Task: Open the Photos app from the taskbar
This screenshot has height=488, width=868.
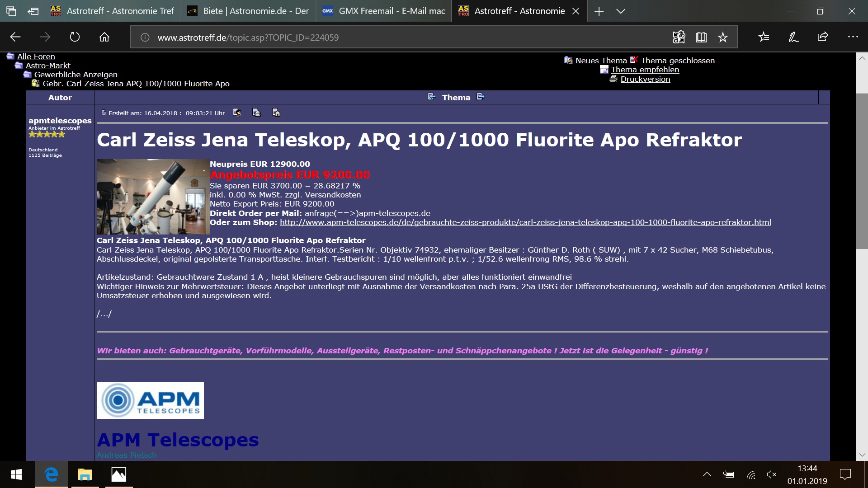Action: 119,474
